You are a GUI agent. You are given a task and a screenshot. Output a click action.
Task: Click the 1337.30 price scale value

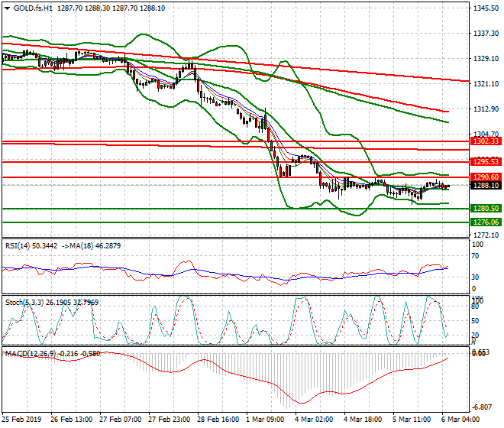(x=486, y=34)
